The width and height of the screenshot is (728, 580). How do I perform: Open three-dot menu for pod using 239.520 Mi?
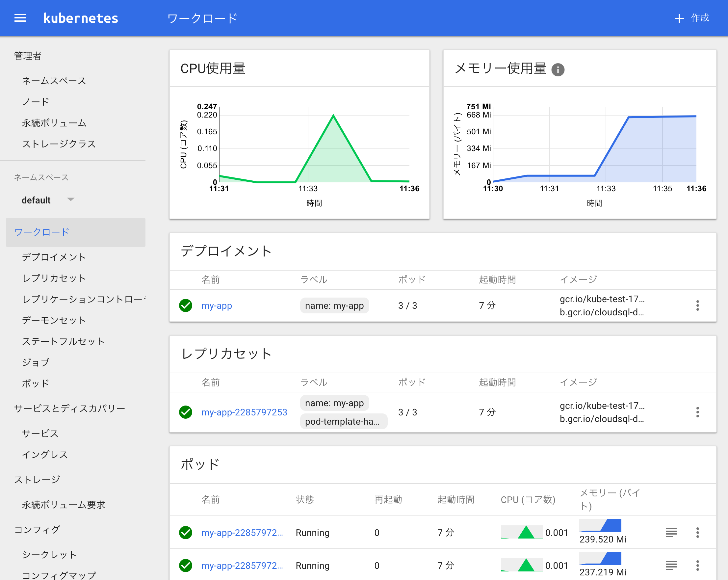coord(697,533)
